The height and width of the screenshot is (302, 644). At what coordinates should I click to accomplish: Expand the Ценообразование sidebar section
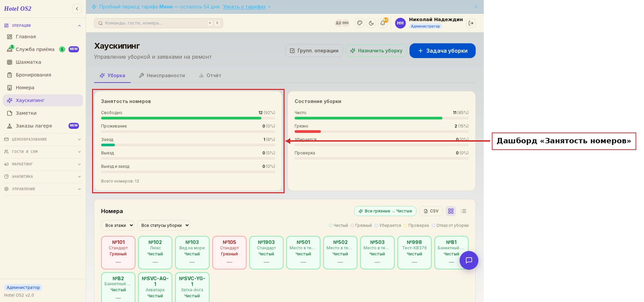pos(43,139)
